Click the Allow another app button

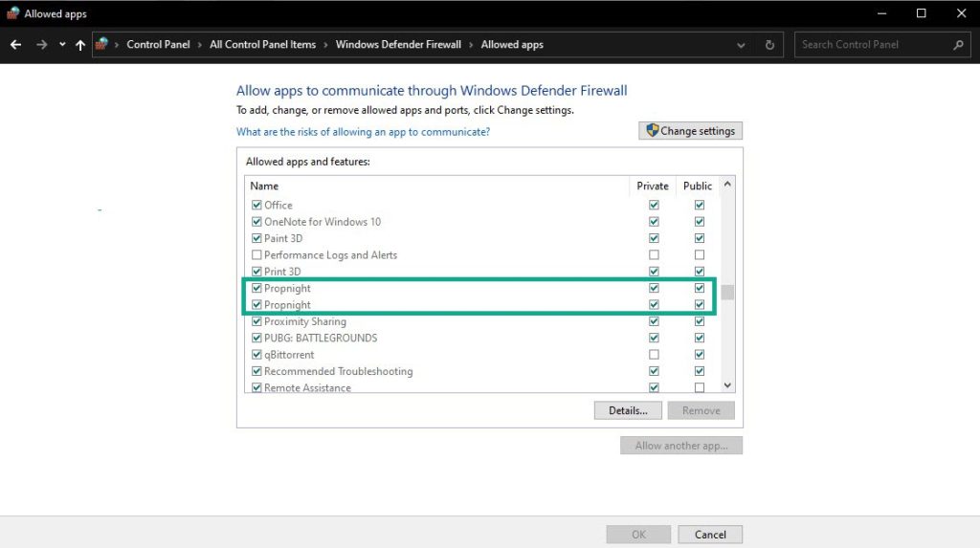click(681, 446)
